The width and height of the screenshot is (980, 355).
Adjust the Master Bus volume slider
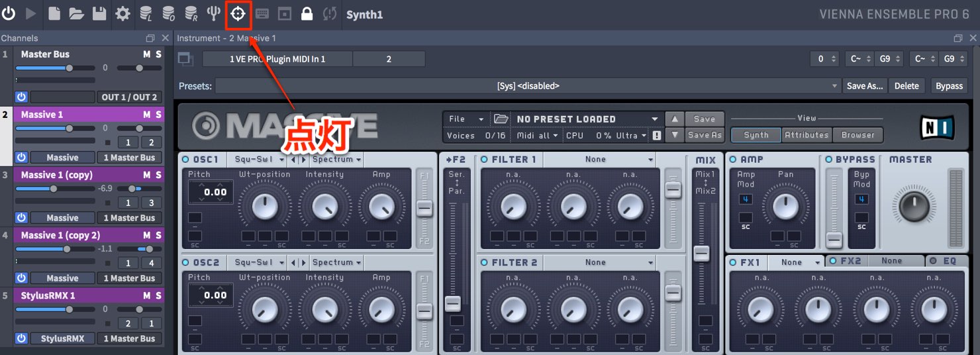point(54,68)
